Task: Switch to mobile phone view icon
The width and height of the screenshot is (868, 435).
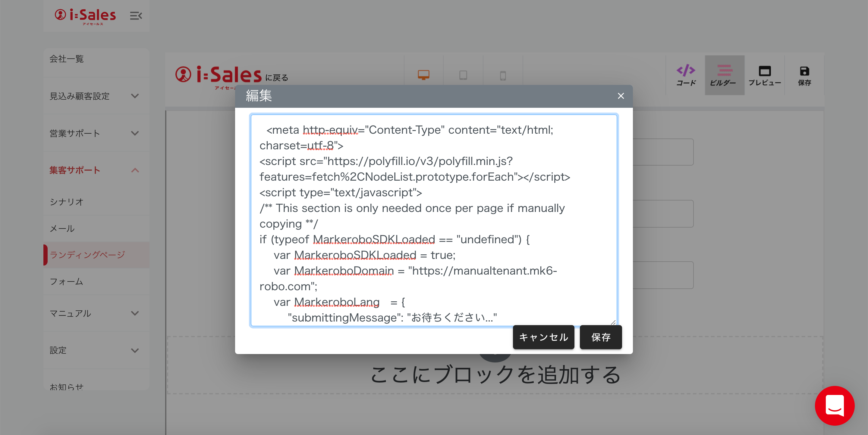Action: click(x=502, y=76)
